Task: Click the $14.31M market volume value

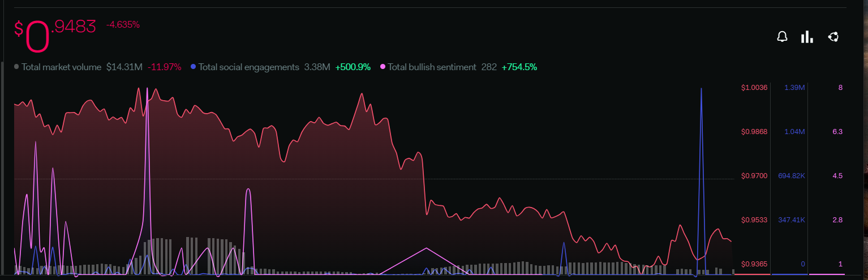Action: click(124, 67)
